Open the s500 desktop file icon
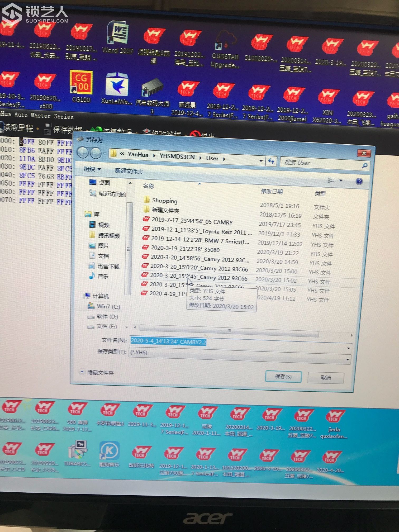The width and height of the screenshot is (399, 532). 45,91
